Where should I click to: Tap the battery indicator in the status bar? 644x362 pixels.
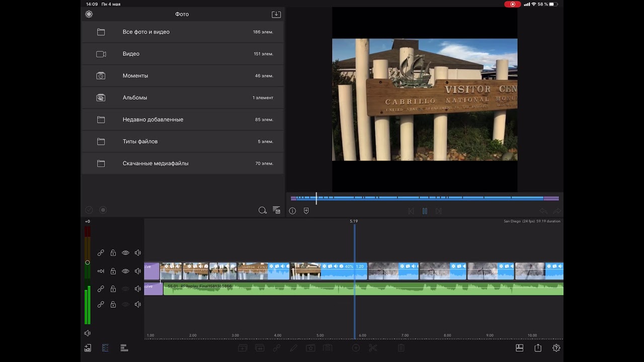click(554, 4)
